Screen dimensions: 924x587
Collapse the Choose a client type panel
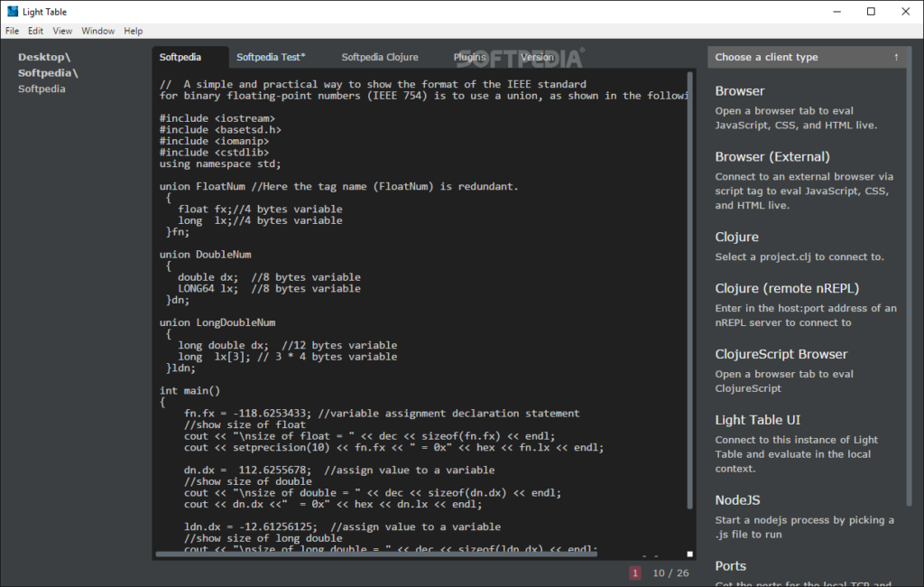[896, 57]
